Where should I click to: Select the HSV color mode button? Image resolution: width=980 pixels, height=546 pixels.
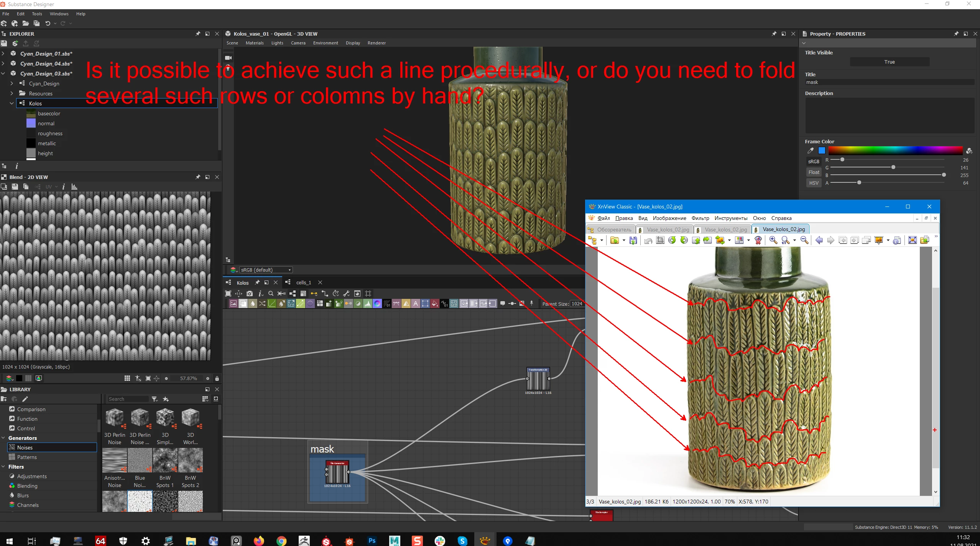pos(814,183)
